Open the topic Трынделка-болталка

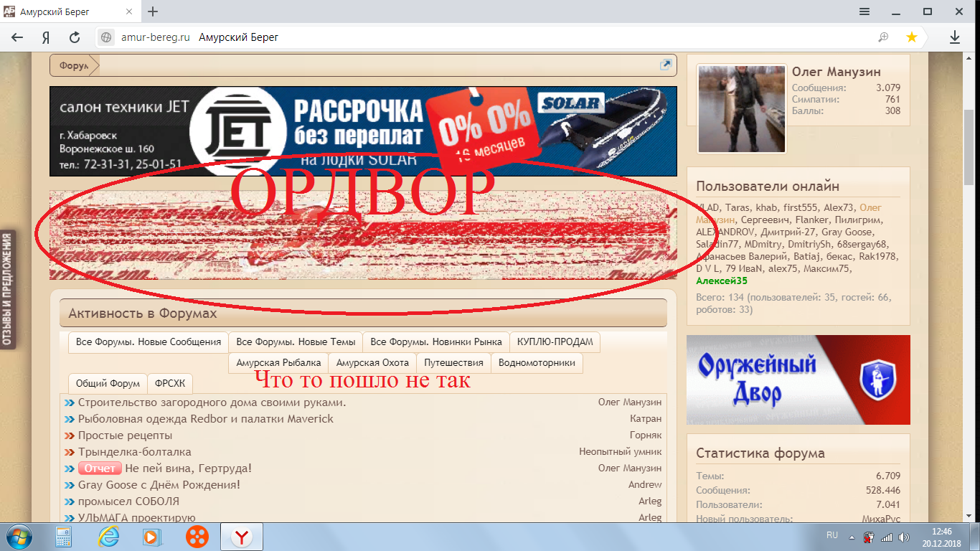point(134,451)
